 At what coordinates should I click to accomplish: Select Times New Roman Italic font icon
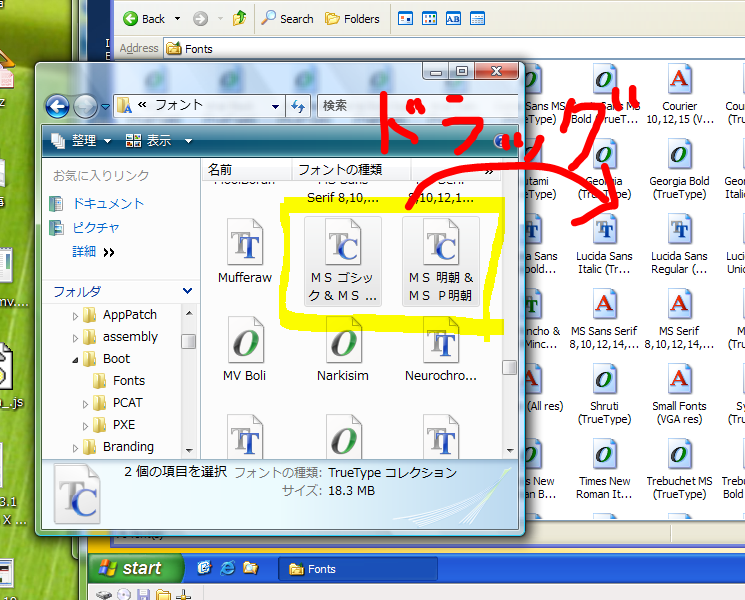click(x=604, y=470)
